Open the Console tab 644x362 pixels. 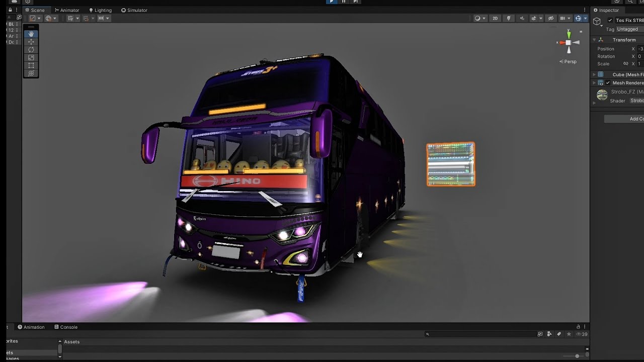tap(66, 327)
